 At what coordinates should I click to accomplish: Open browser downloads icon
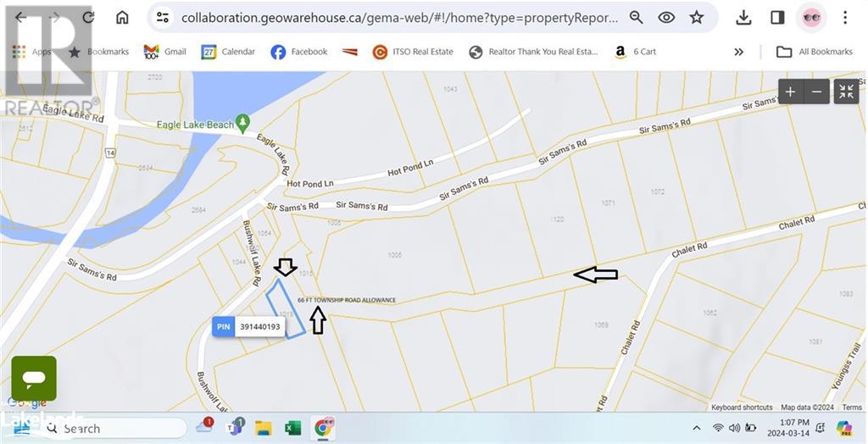(743, 18)
